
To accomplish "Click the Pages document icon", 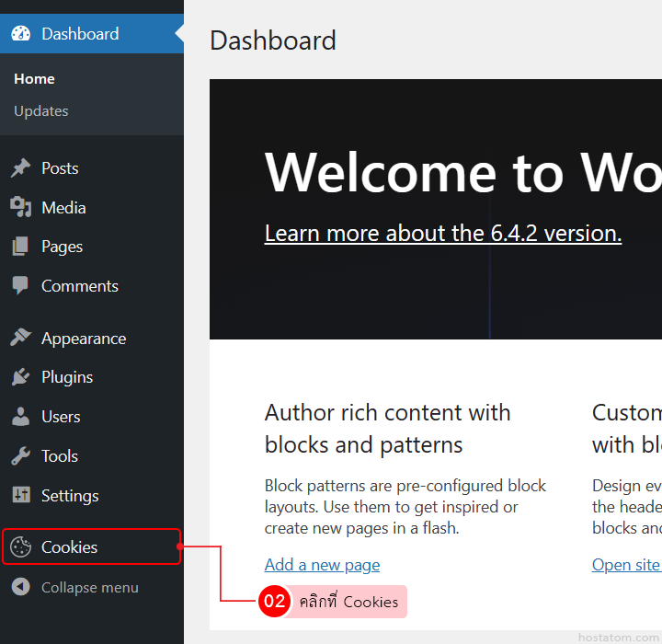I will tap(20, 247).
